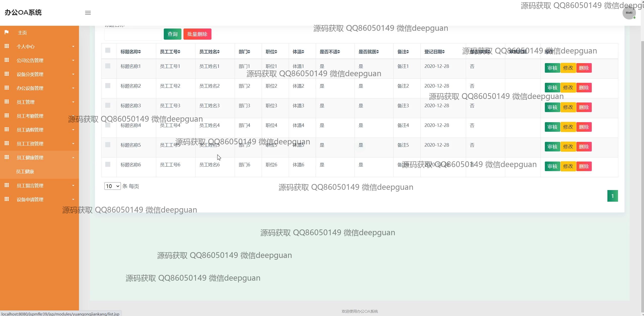This screenshot has width=644, height=316.
Task: Open the 员工健康 submenu item
Action: coord(25,172)
